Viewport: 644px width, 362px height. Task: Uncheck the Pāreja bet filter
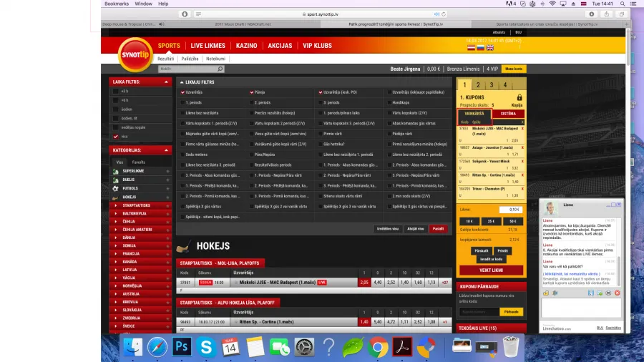click(x=251, y=92)
